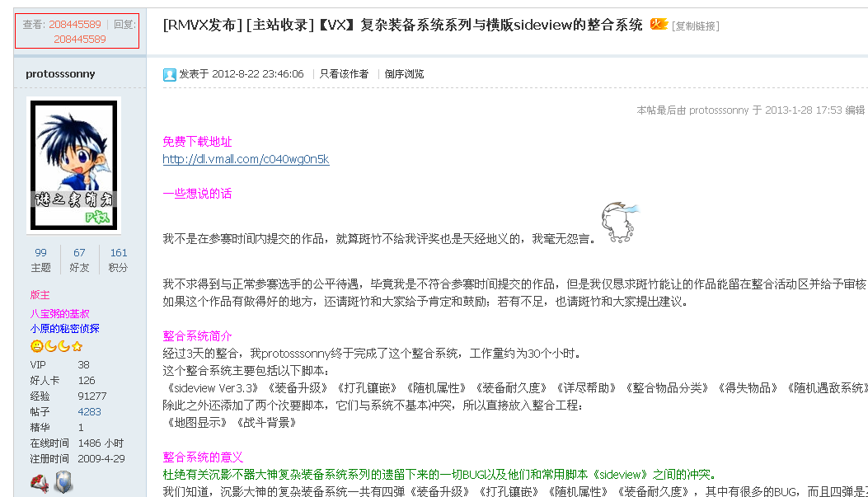Viewport: 868px width, 497px height.
Task: Click the [主站收录] thread tag
Action: click(280, 25)
